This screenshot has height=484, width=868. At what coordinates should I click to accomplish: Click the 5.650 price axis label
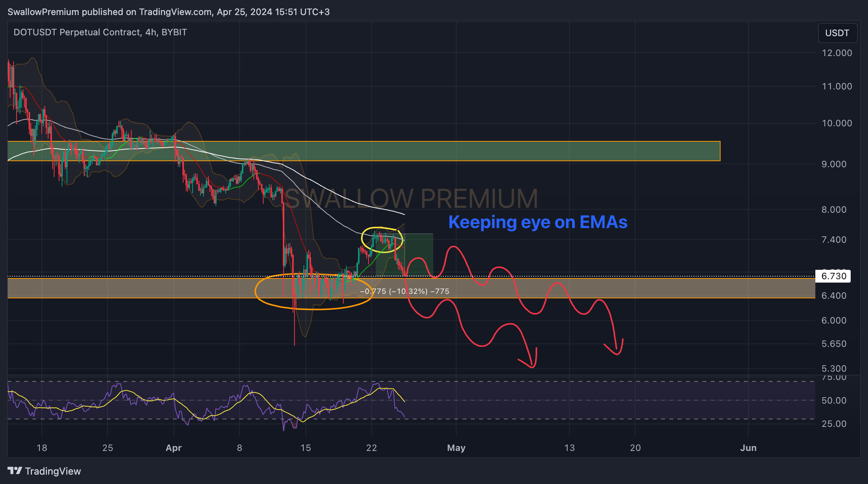point(834,344)
